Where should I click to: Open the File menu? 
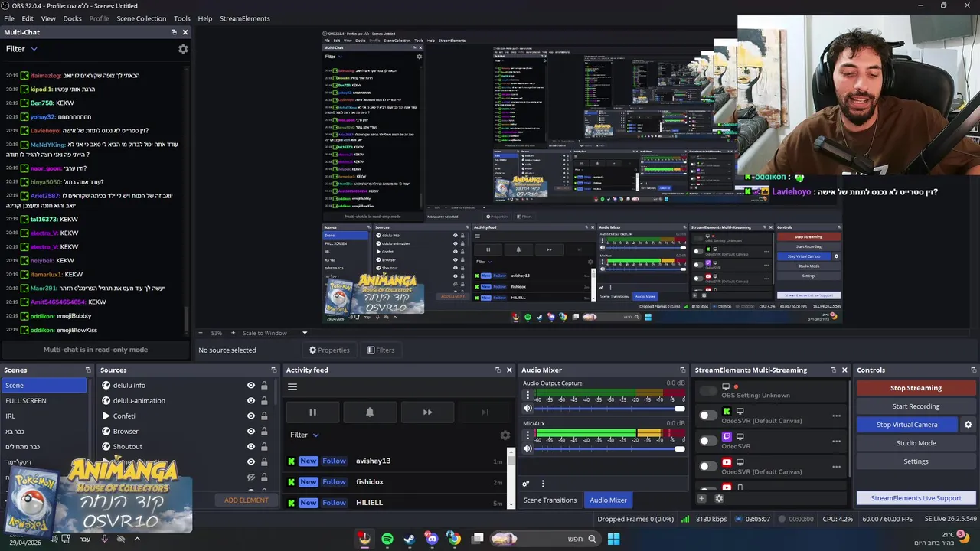click(9, 18)
